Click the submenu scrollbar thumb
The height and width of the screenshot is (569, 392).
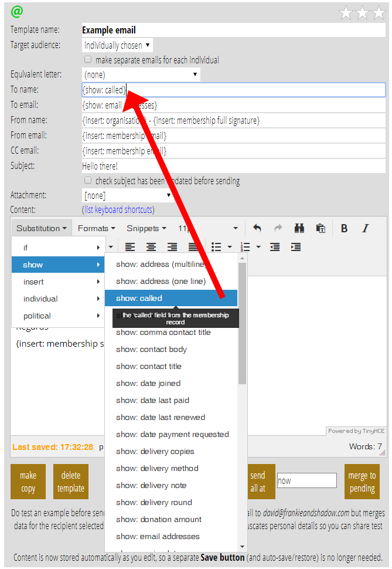coord(242,323)
